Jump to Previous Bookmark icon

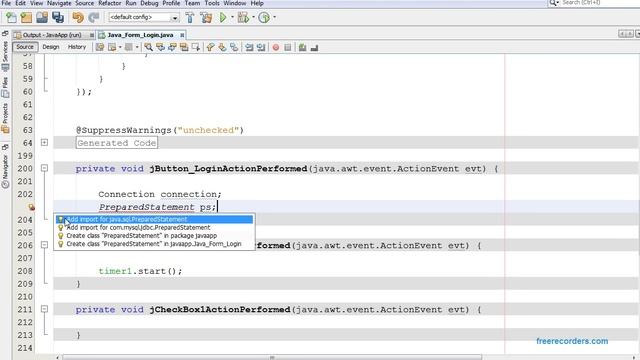tap(210, 47)
